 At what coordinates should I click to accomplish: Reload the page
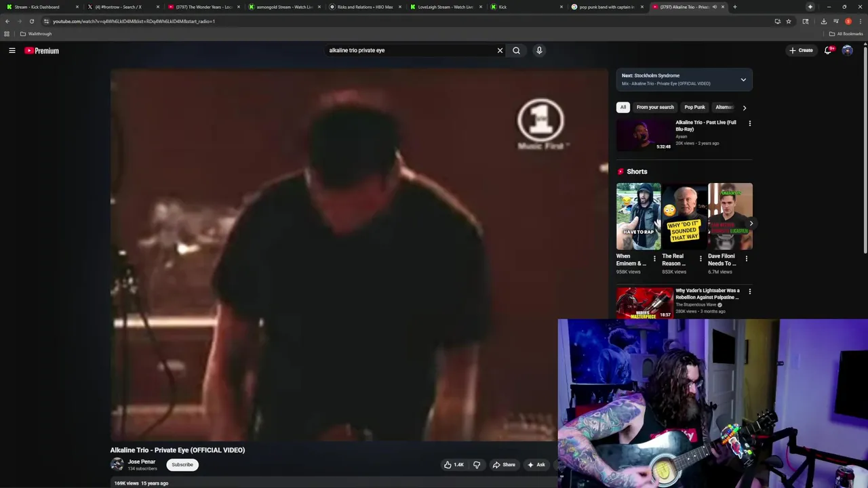(31, 21)
